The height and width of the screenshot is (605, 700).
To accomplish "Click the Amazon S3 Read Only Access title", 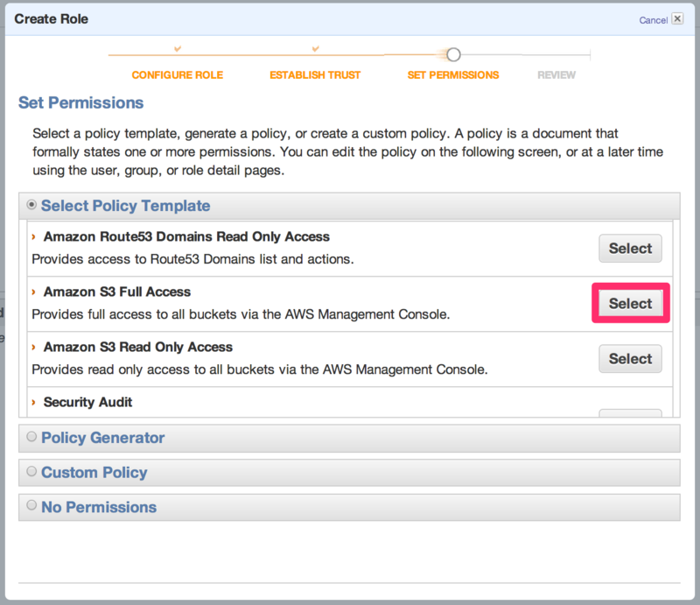I will click(138, 348).
